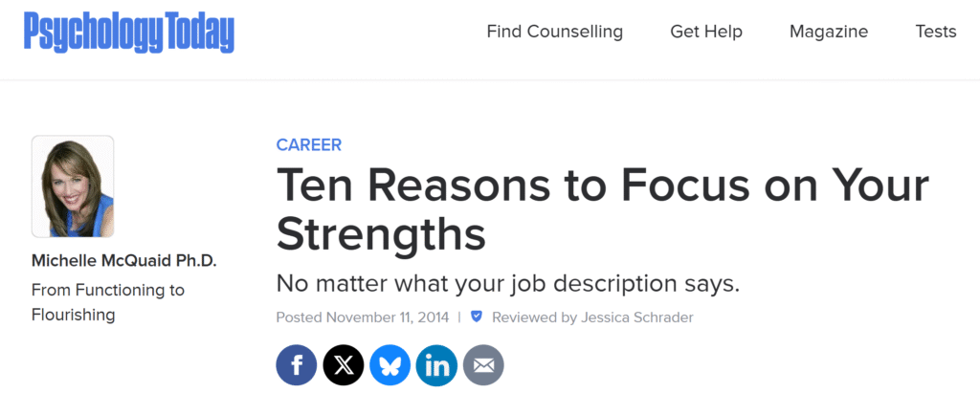Click the Psychology Today logo
Screen dimensions: 980x415
(129, 33)
